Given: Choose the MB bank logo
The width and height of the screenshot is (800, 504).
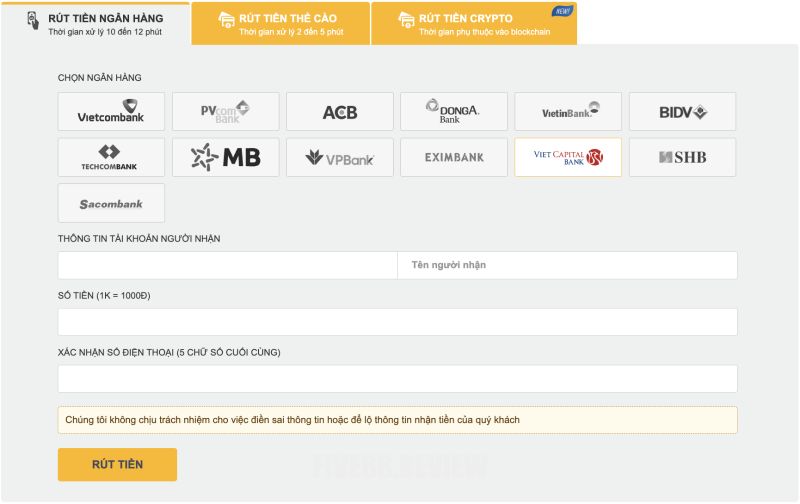Looking at the screenshot, I should (225, 157).
